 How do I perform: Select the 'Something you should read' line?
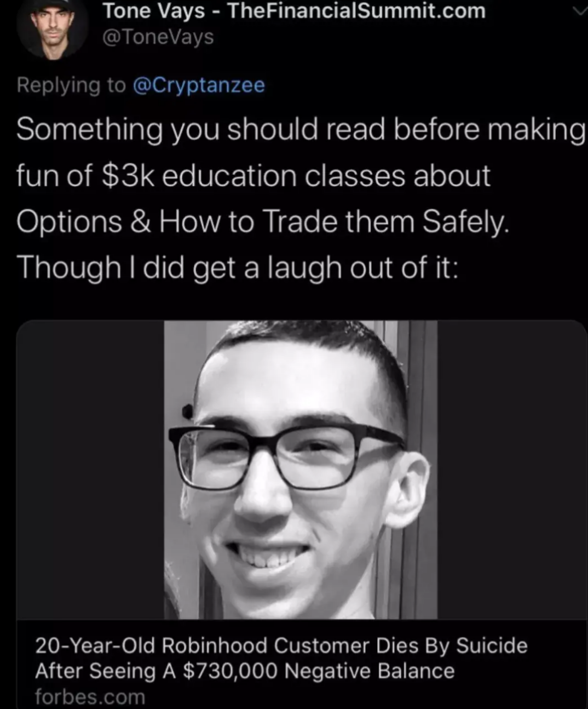[x=301, y=130]
